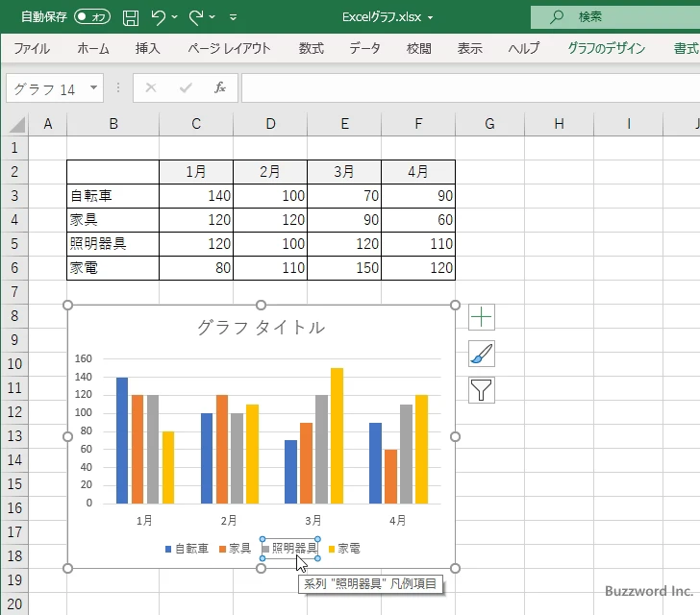The height and width of the screenshot is (615, 700).
Task: Open the ページ レイアウト tab
Action: click(229, 48)
